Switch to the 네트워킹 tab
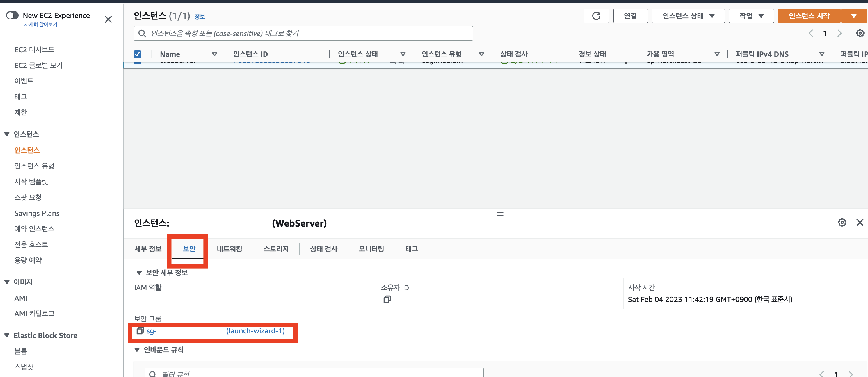 (229, 249)
